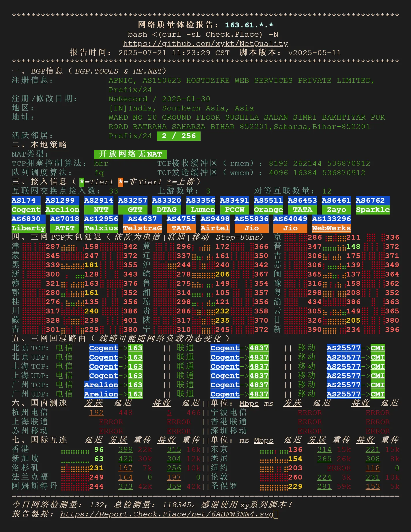Open the GitHub NetQuality repository link
Viewport: 411px width, 532px height.
[x=205, y=44]
